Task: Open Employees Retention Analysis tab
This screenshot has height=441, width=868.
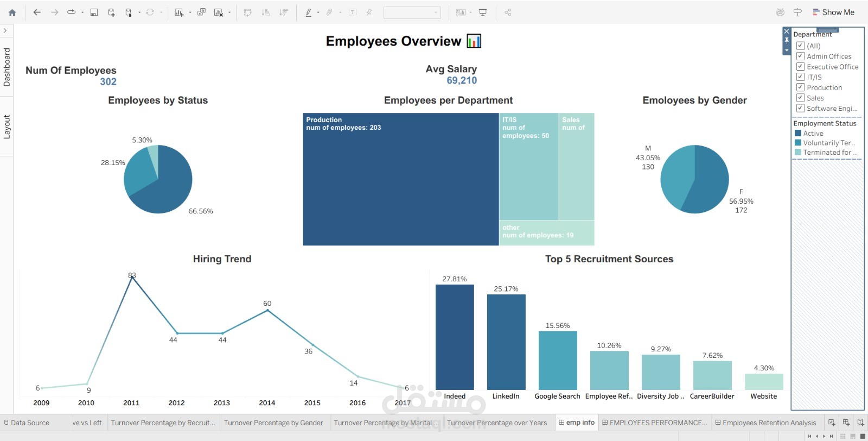Action: (765, 423)
